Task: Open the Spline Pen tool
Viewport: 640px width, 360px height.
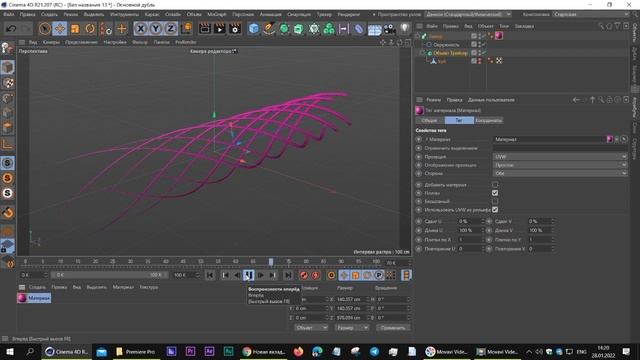Action: (x=269, y=29)
